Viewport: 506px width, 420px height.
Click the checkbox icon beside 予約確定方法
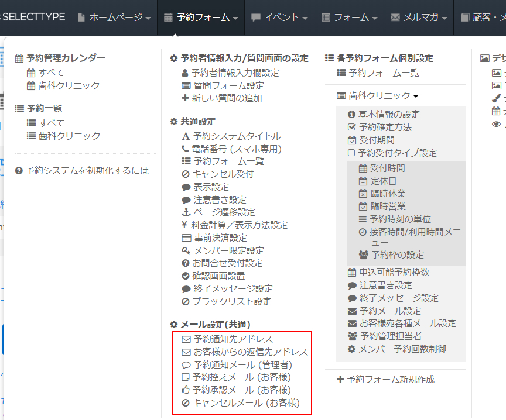tap(351, 127)
